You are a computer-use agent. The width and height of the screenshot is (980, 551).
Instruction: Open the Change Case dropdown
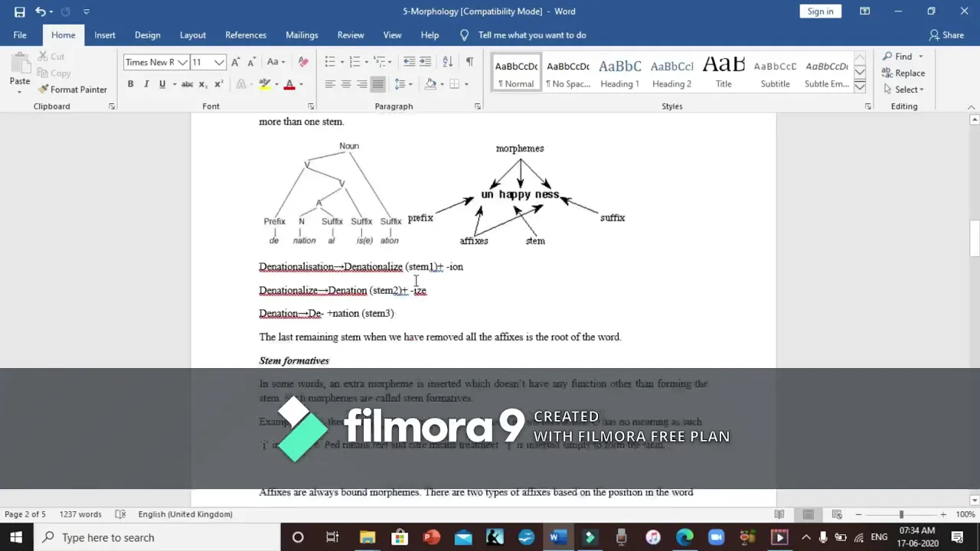coord(276,62)
